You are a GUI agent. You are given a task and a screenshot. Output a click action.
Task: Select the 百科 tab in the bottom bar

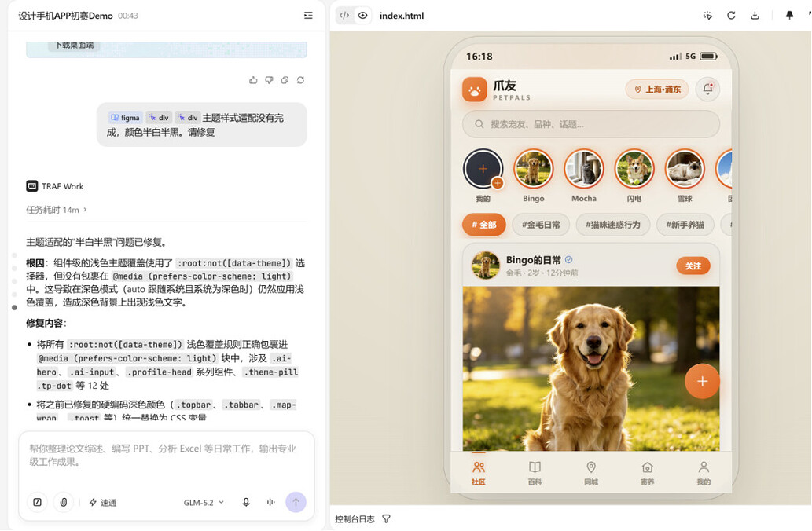point(535,473)
